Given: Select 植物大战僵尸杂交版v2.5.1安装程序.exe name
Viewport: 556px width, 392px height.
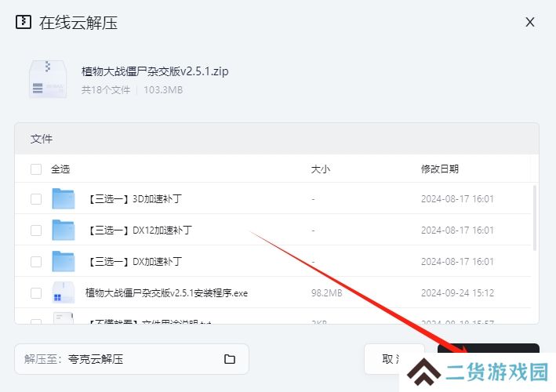Looking at the screenshot, I should (x=167, y=293).
